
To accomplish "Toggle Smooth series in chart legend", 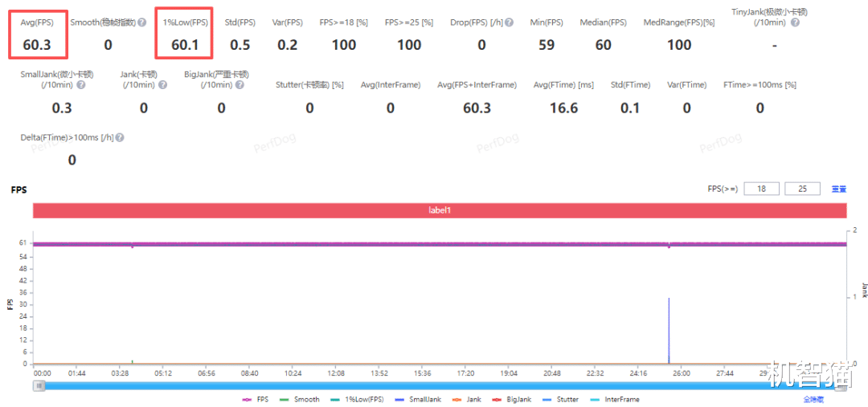I will pyautogui.click(x=300, y=399).
